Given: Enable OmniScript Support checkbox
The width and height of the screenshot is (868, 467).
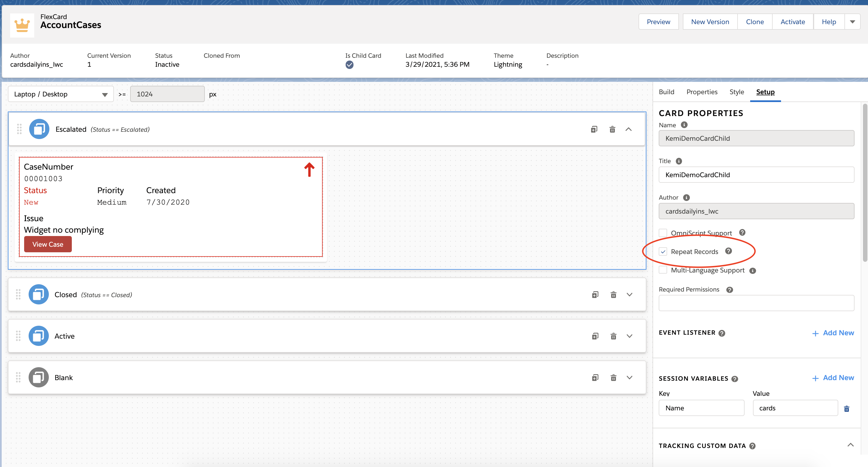Looking at the screenshot, I should (x=663, y=233).
